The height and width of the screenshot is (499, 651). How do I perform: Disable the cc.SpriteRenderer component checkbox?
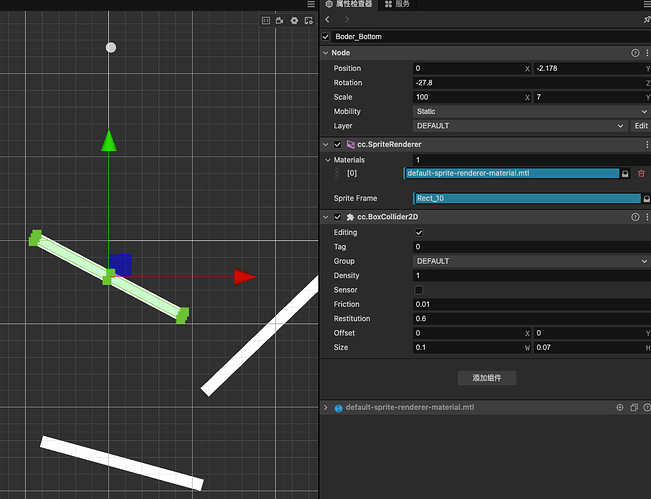(338, 144)
